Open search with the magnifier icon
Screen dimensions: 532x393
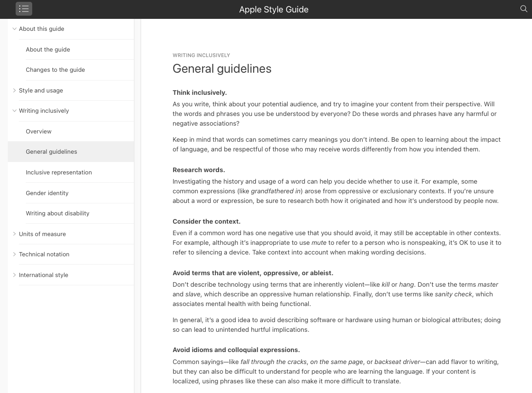(x=524, y=9)
